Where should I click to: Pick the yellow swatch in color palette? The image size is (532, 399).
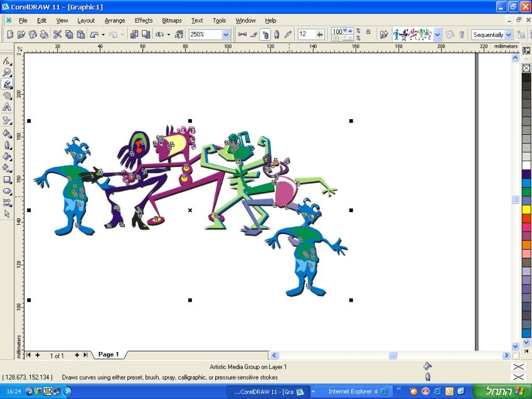click(526, 210)
